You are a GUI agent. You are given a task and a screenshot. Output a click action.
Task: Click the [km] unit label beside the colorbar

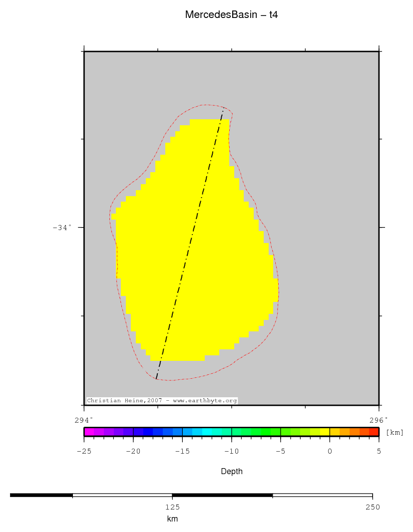click(395, 432)
